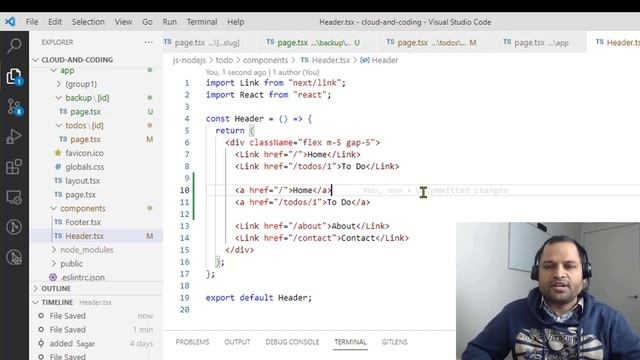Click the .eslintrc.json file icon
Viewport: 640px width, 360px height.
53,277
